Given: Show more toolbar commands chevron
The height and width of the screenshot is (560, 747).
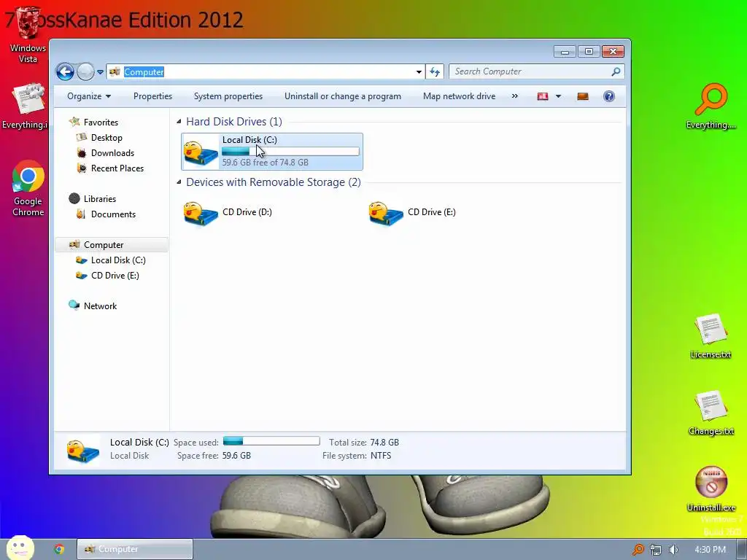Looking at the screenshot, I should tap(514, 96).
